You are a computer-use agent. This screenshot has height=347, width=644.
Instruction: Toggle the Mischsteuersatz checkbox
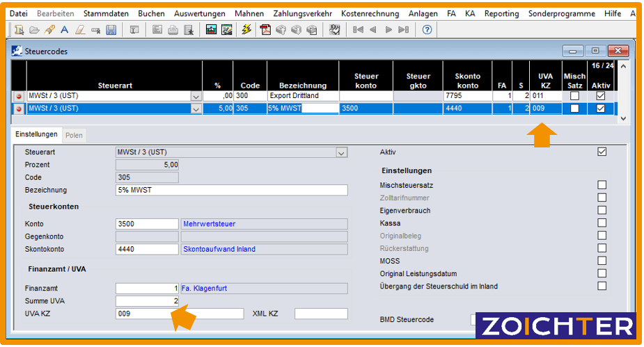(x=602, y=185)
